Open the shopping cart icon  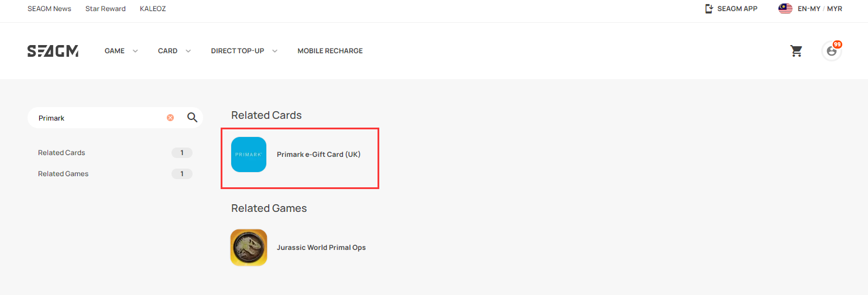coord(796,51)
